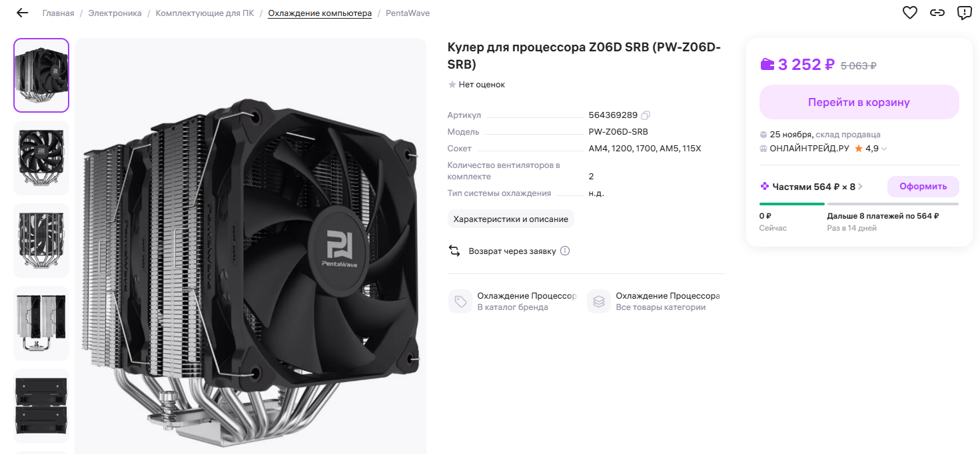Select second thumbnail showing fan front view
Image resolution: width=980 pixels, height=454 pixels.
[x=41, y=158]
